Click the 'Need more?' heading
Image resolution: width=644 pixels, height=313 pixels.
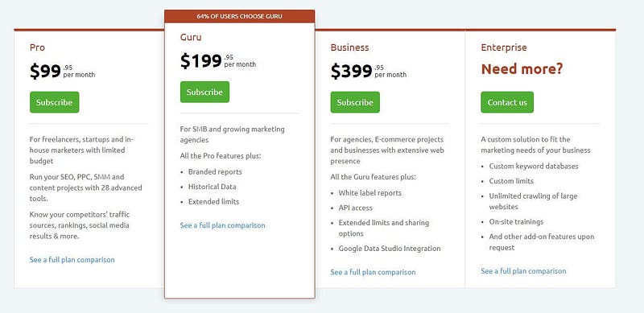[522, 69]
